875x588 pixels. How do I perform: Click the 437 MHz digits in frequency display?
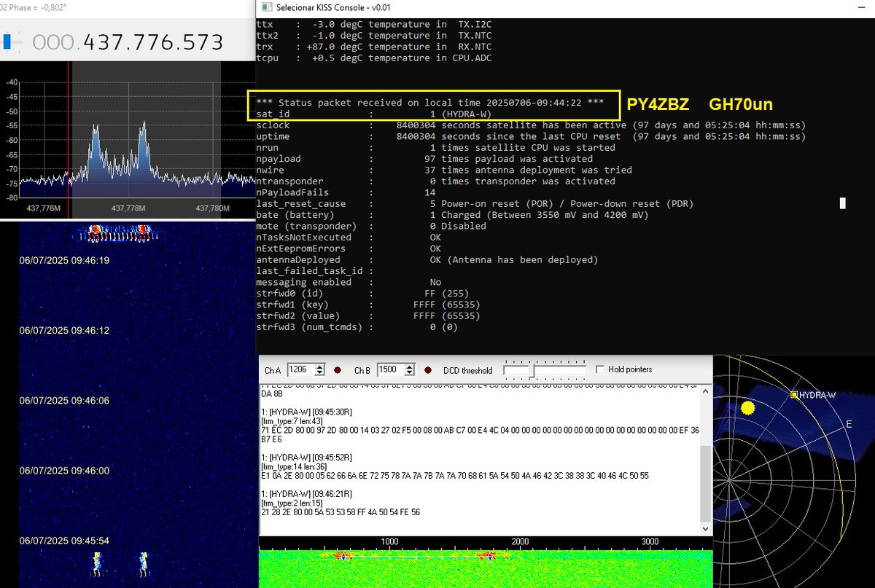coord(105,42)
